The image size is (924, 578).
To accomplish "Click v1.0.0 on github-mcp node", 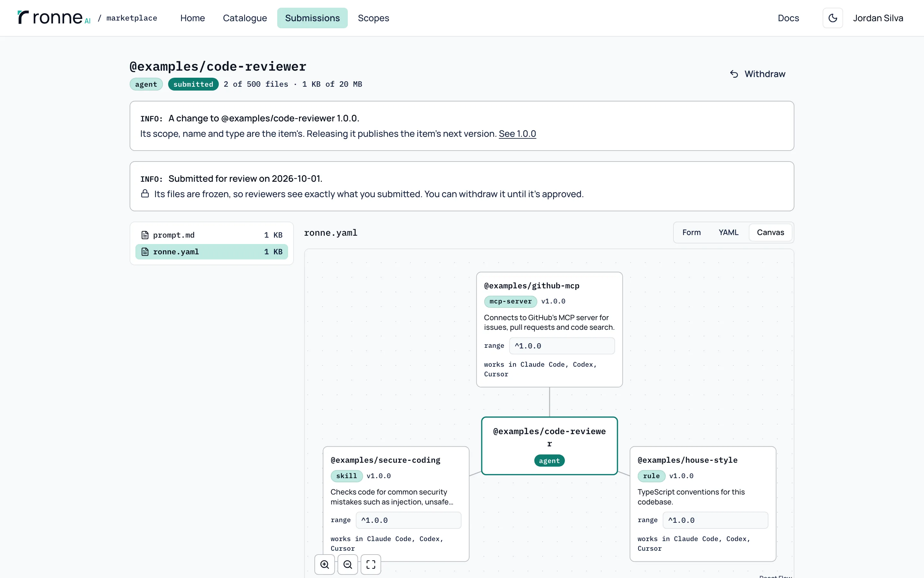I will pos(553,301).
